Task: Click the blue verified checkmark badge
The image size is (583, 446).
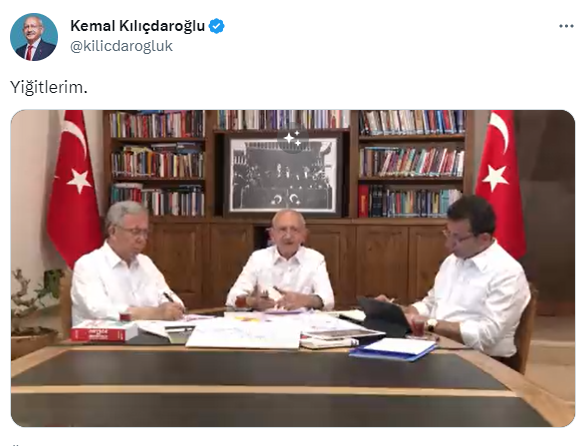Action: (x=216, y=26)
